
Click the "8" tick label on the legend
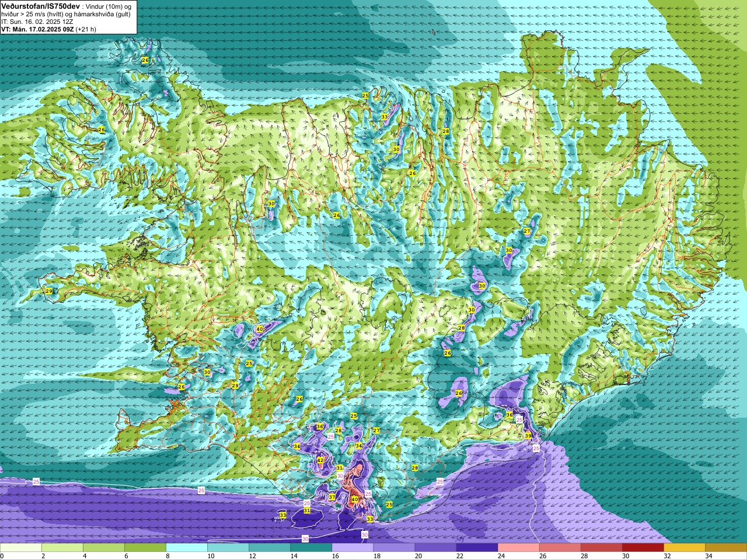(x=167, y=556)
